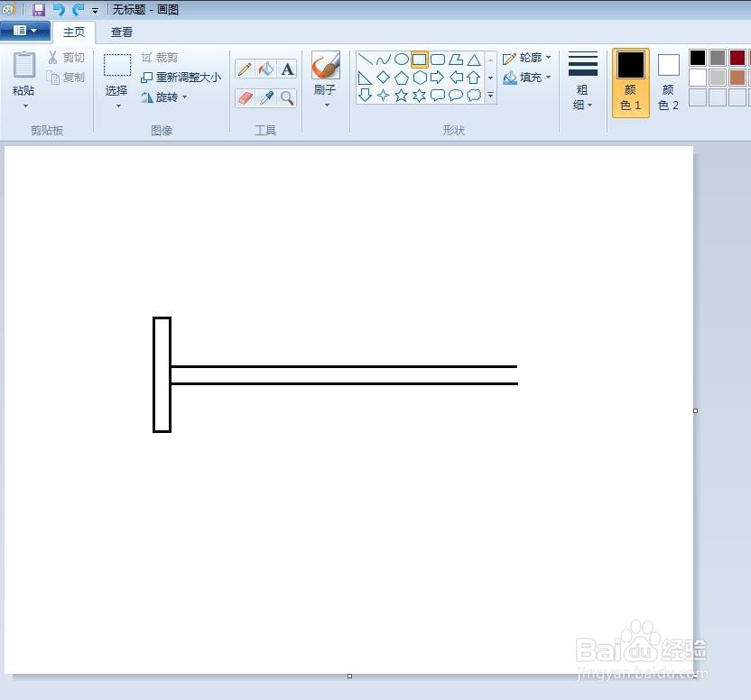Click the 剪切 Cut button

coord(66,58)
